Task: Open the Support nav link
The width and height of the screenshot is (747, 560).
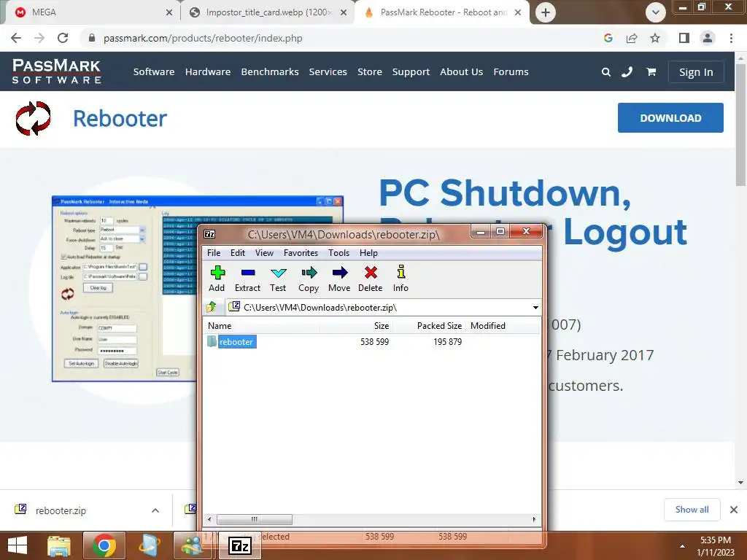Action: (411, 72)
